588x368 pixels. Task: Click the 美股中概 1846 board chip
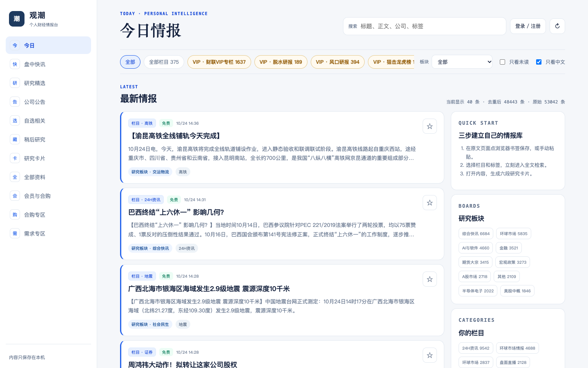[517, 291]
